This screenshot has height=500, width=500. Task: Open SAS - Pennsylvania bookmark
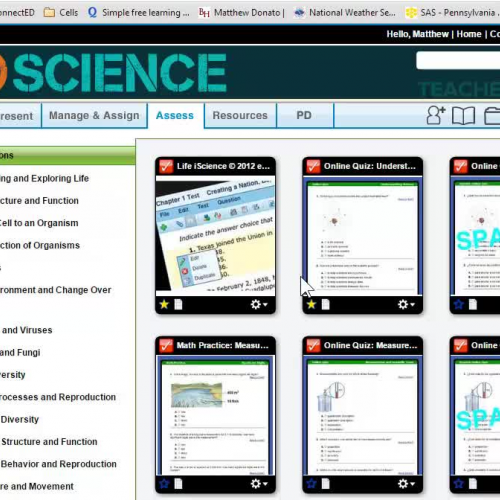[x=452, y=13]
